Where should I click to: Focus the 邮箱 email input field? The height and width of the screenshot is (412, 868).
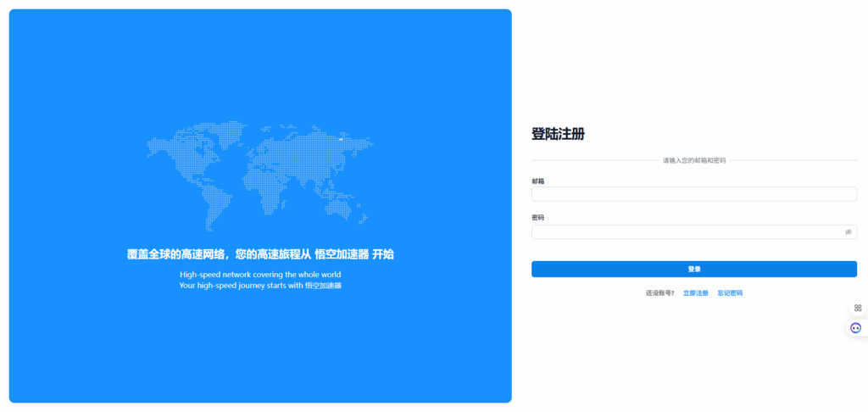pos(693,194)
